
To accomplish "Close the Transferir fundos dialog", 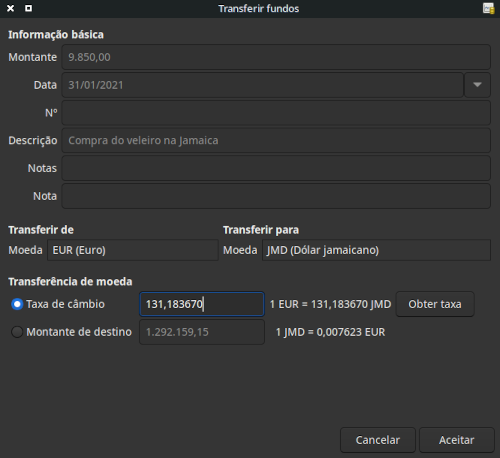I will coord(11,8).
